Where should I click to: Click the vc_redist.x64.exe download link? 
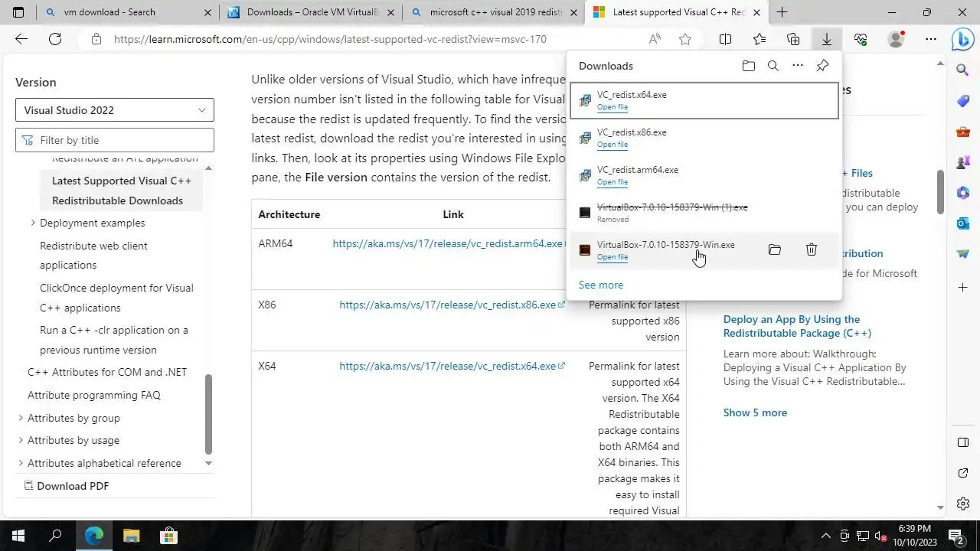452,366
